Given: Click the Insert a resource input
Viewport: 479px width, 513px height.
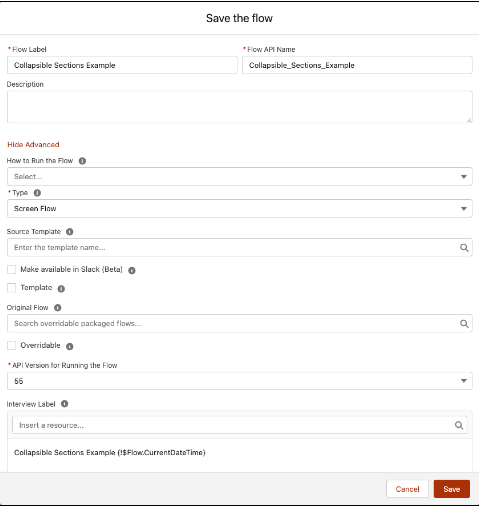Looking at the screenshot, I should (240, 425).
